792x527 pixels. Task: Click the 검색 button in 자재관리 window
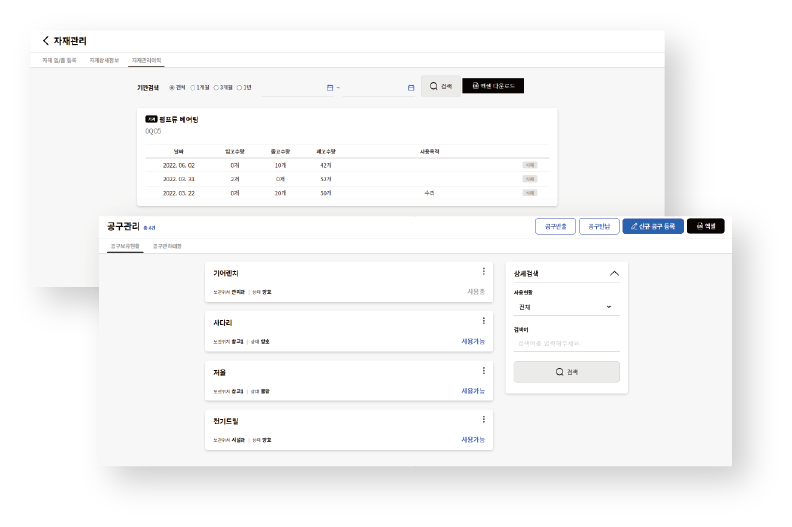point(440,86)
